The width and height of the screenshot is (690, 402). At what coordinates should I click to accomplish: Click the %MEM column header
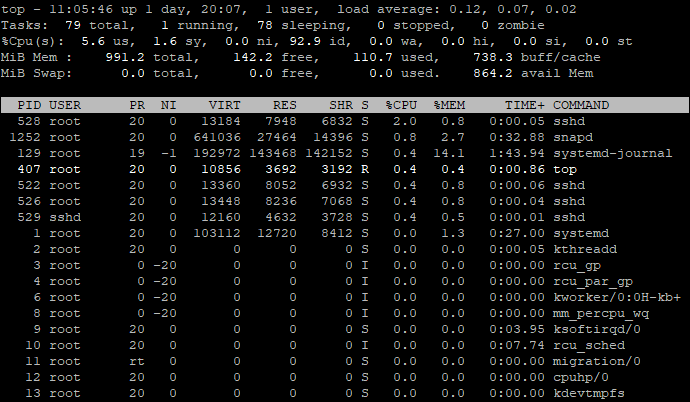click(449, 105)
